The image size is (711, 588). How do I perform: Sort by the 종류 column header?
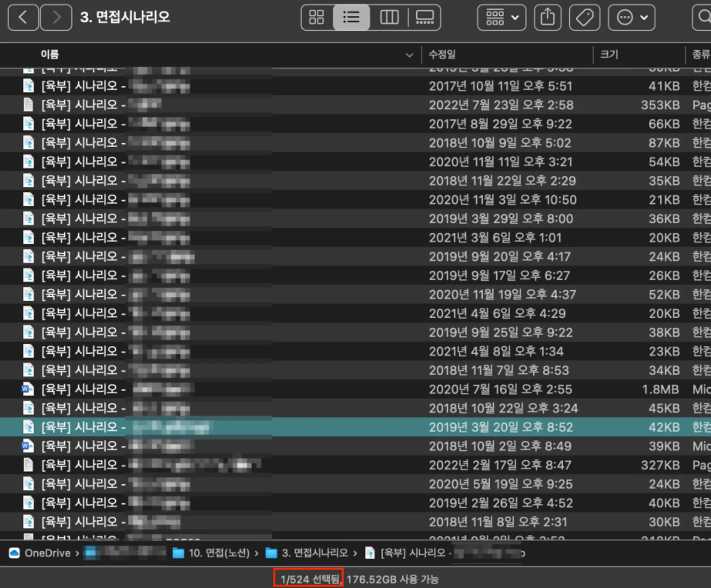701,55
